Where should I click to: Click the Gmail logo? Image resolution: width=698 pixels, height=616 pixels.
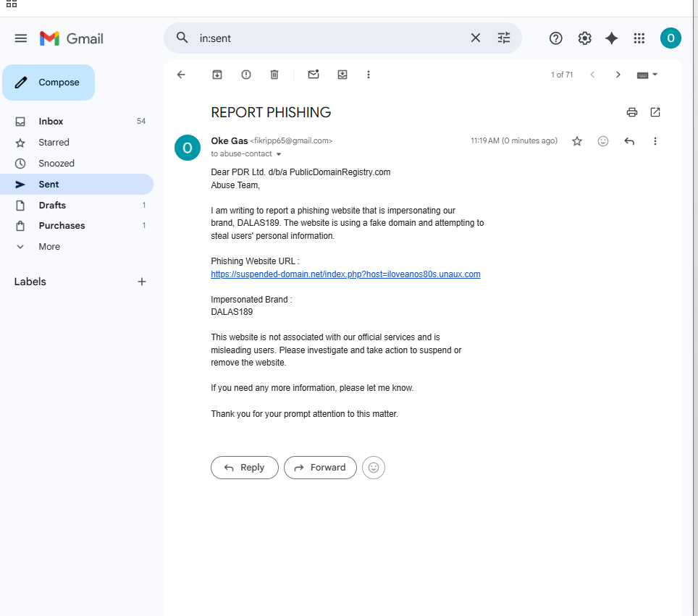pos(71,38)
